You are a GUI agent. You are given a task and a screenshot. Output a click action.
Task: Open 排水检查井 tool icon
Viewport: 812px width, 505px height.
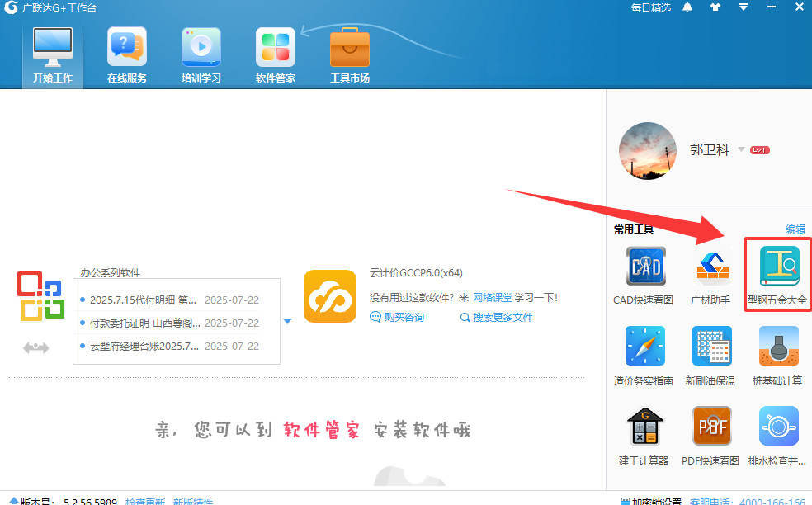pos(779,427)
